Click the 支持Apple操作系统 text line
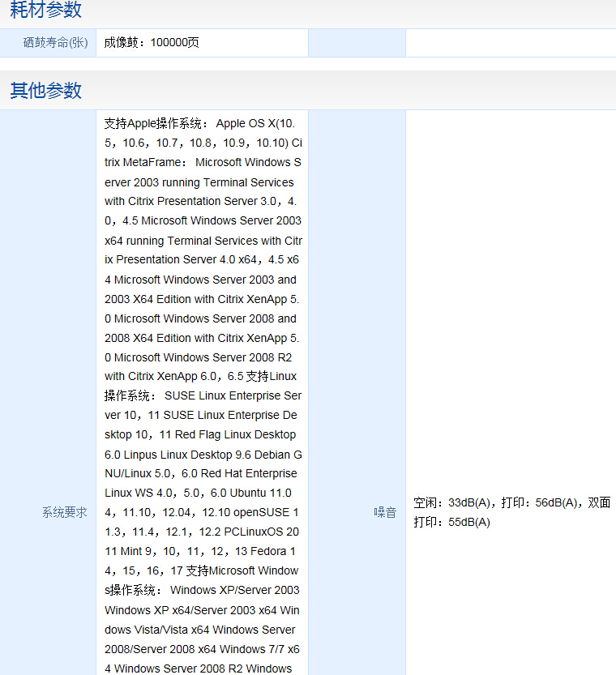616x675 pixels. [199, 123]
